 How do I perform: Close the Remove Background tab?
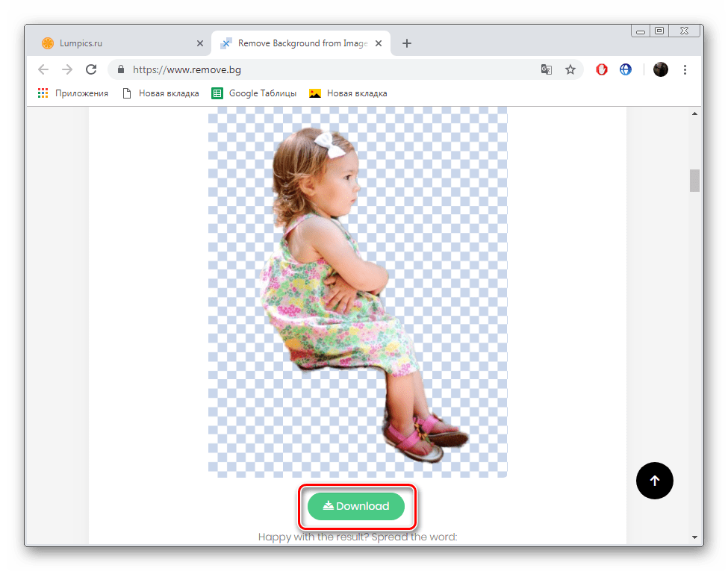[379, 43]
